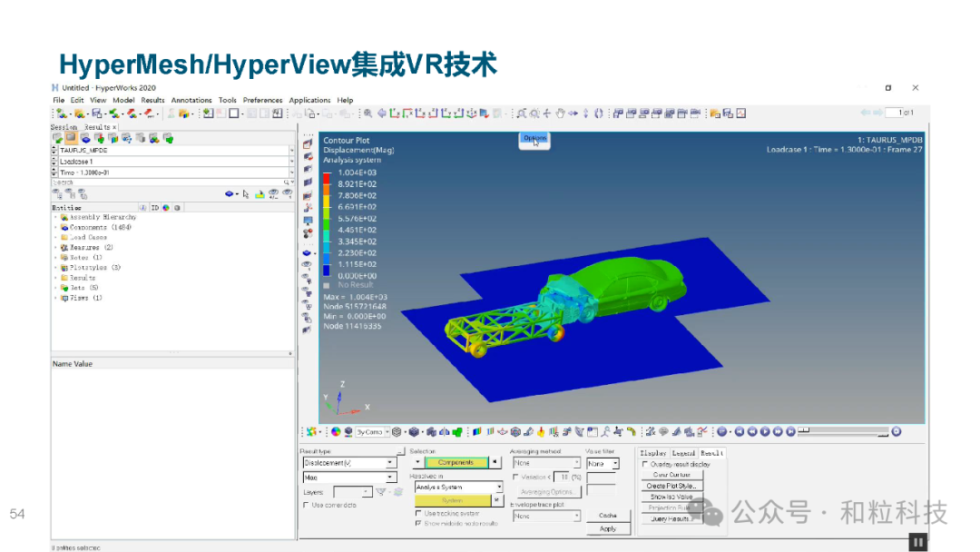Switch to the Legend tab
This screenshot has width=980, height=552.
[683, 453]
